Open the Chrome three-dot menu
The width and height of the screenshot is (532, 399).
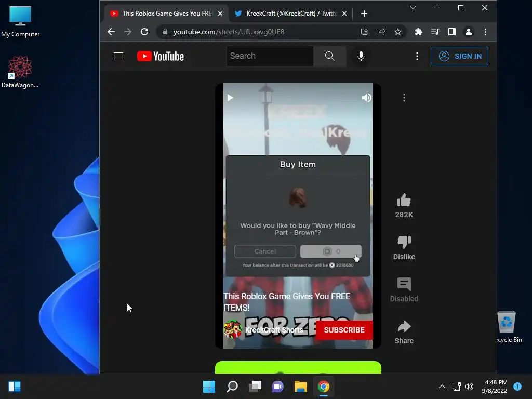point(486,32)
